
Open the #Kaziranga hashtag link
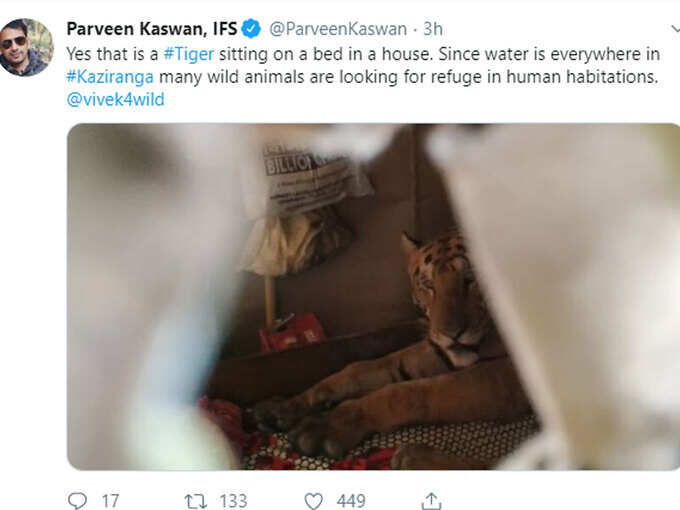pos(110,77)
